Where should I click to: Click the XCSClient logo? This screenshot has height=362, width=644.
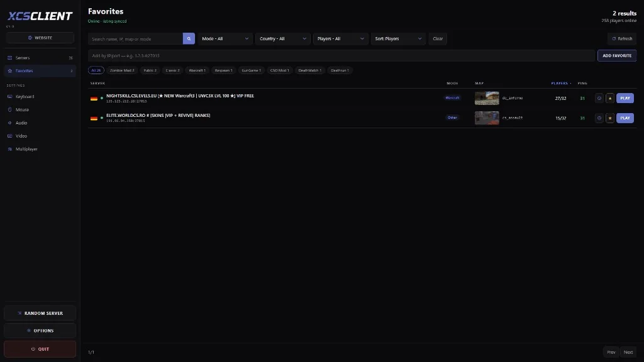click(x=40, y=16)
